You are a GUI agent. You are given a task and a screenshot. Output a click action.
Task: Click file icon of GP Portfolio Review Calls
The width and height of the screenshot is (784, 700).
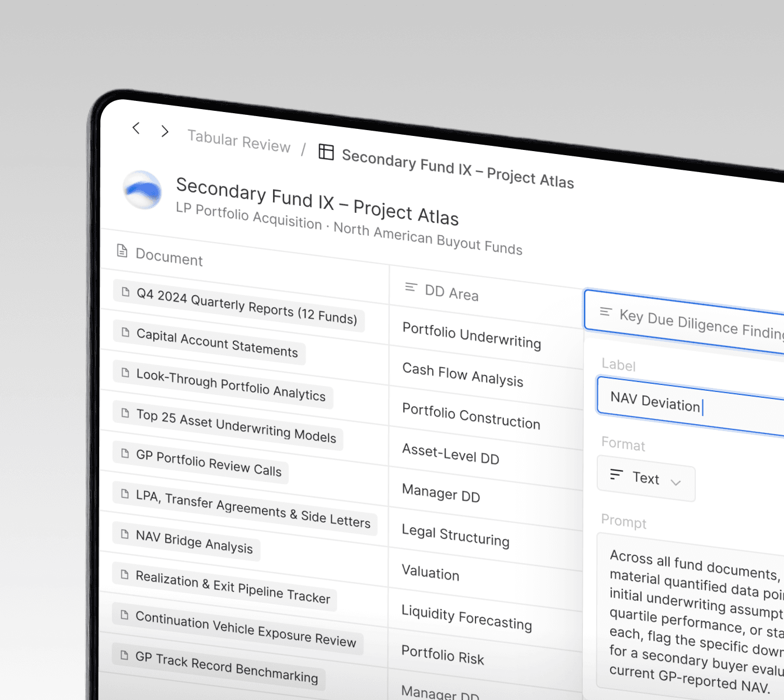pyautogui.click(x=125, y=453)
